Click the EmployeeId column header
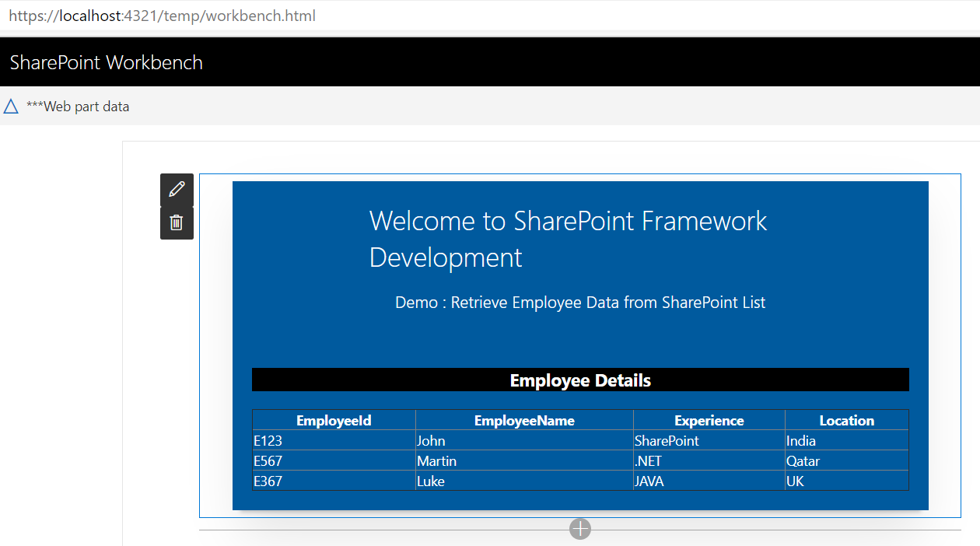The image size is (980, 546). pyautogui.click(x=334, y=420)
